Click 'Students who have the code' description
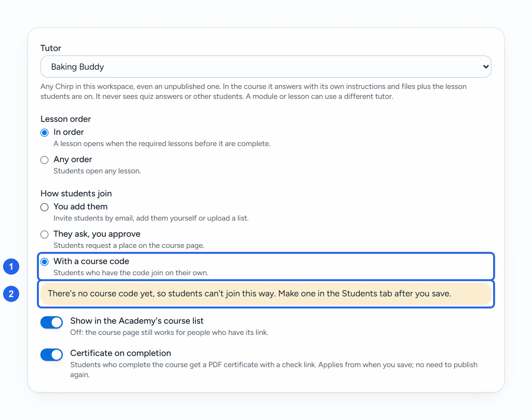532x420 pixels. coord(131,273)
